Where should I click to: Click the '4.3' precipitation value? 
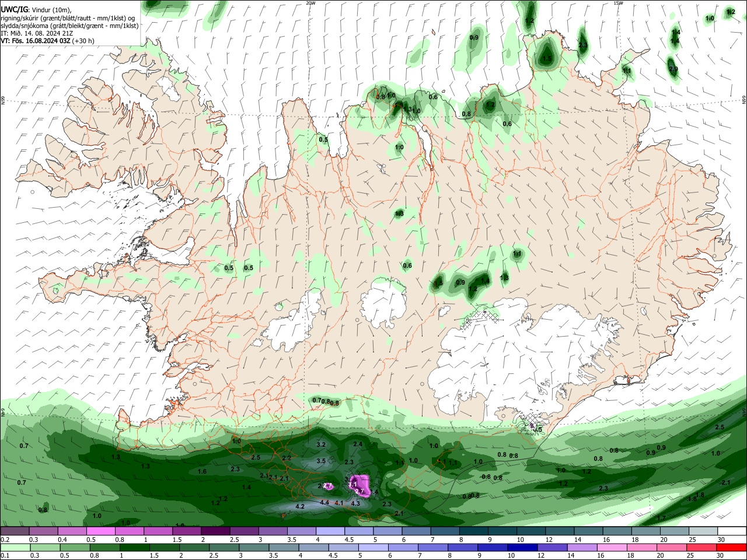tap(355, 503)
